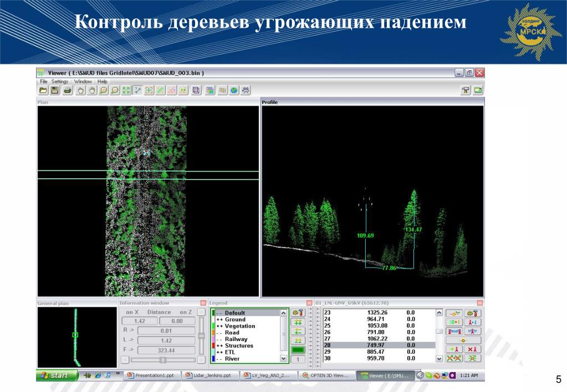Open the Settings menu

[x=60, y=81]
